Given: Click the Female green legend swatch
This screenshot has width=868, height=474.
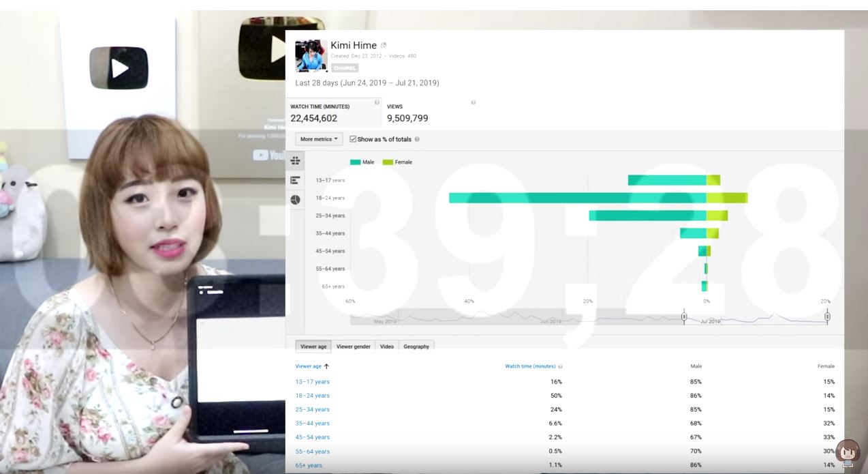Looking at the screenshot, I should (x=388, y=162).
